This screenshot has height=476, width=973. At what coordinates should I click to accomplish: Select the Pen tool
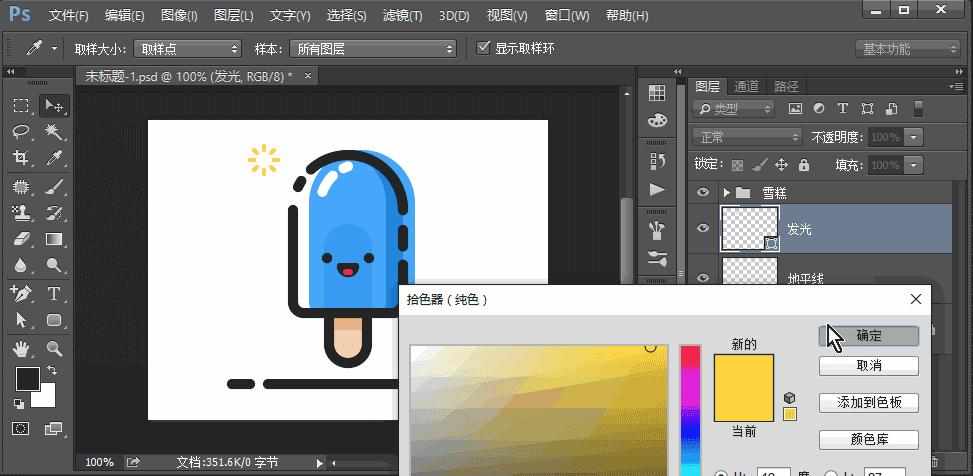[22, 293]
